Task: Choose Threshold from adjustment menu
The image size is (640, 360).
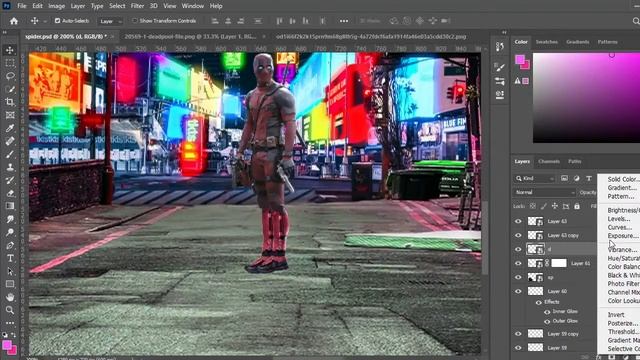Action: pyautogui.click(x=622, y=331)
